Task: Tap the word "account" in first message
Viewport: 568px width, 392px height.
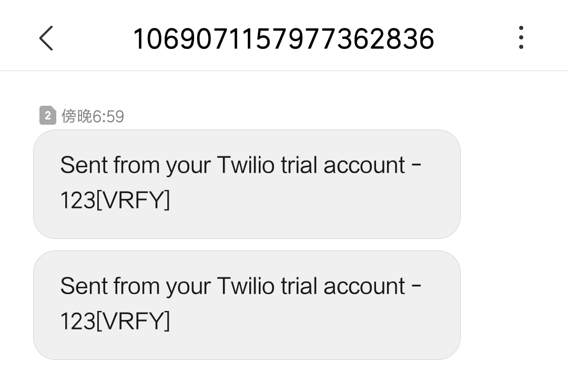Action: coord(364,166)
